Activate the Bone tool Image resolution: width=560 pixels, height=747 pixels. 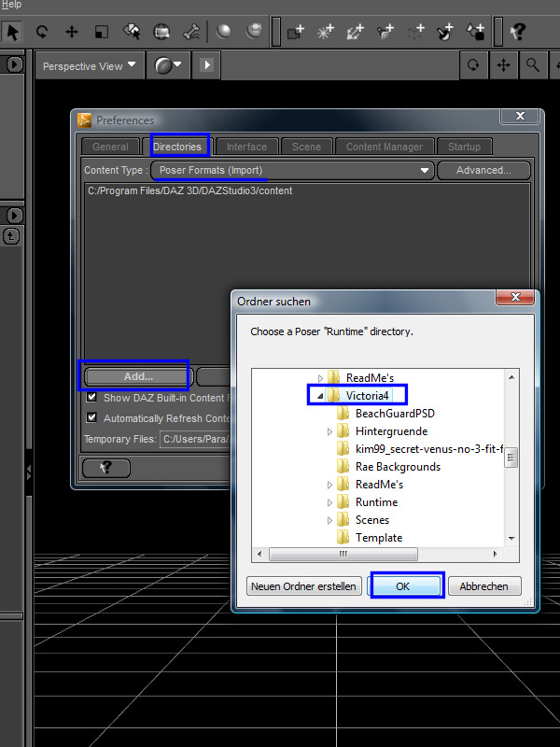(191, 32)
